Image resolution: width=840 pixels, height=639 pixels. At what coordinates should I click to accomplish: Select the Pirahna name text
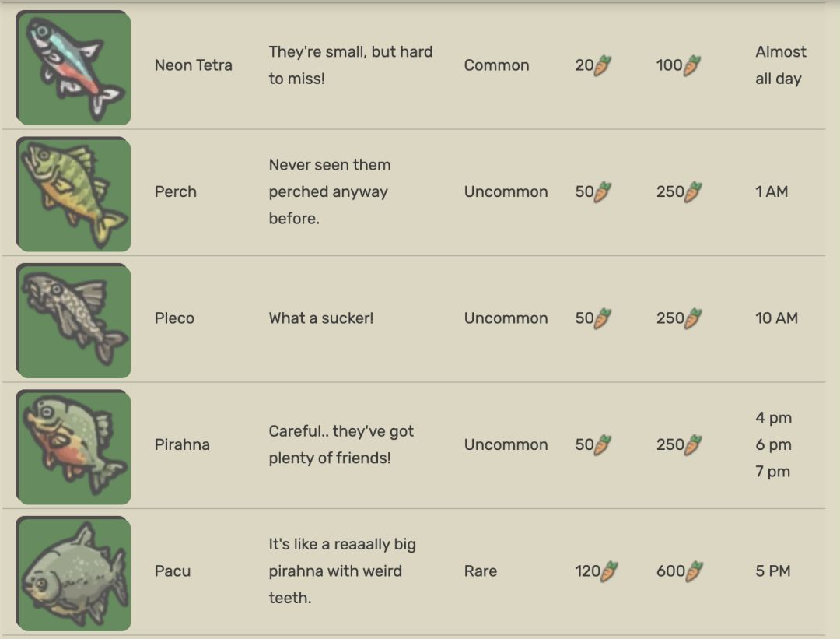[182, 444]
